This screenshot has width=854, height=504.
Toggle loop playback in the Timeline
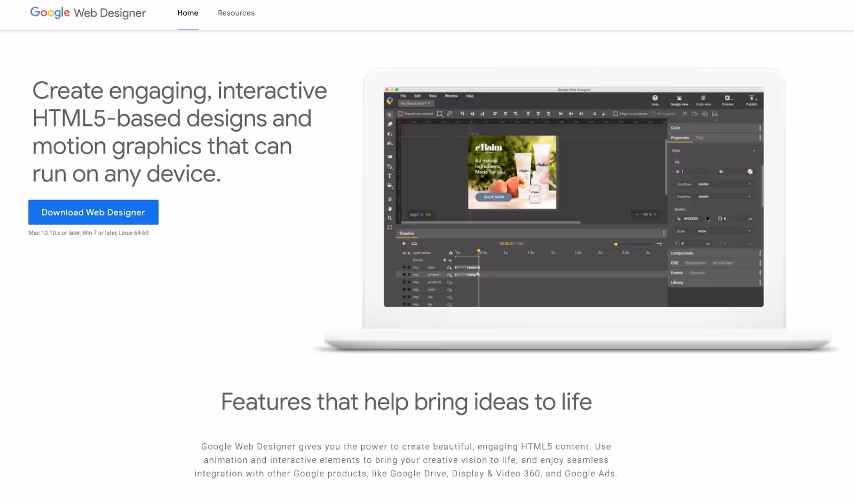coord(414,243)
